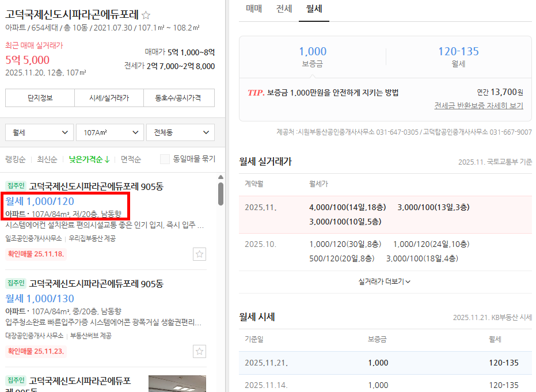536x392 pixels.
Task: Favorite 고덕국제신도시파라곤에듀포레 with the title star icon
Action: pos(146,15)
